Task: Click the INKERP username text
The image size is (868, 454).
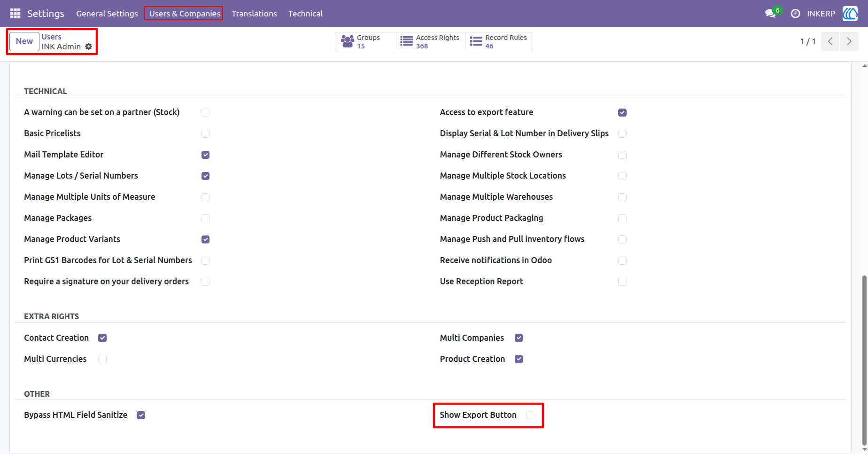Action: click(821, 14)
